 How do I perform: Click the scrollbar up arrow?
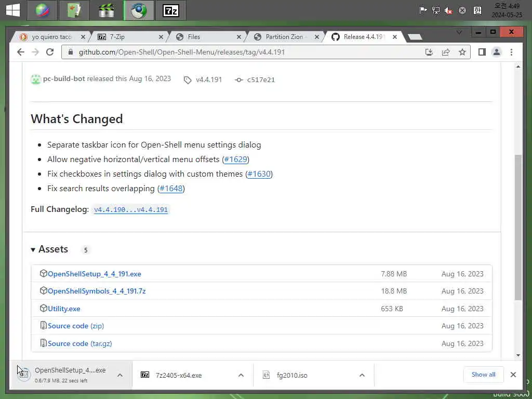518,67
